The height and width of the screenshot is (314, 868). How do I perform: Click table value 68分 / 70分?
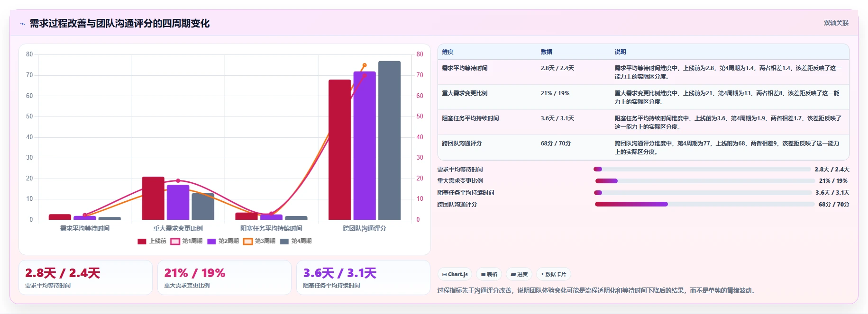556,144
